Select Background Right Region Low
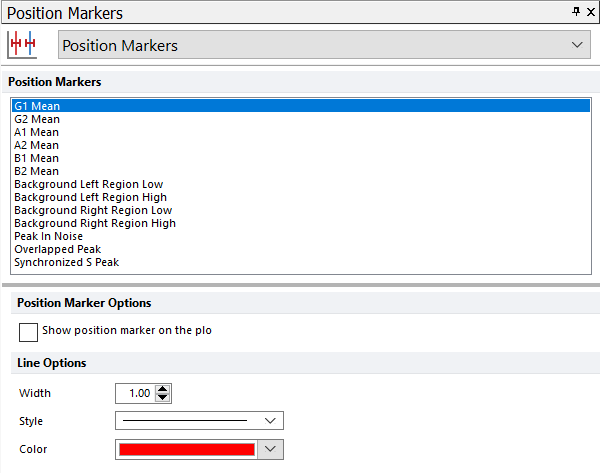 pos(301,210)
